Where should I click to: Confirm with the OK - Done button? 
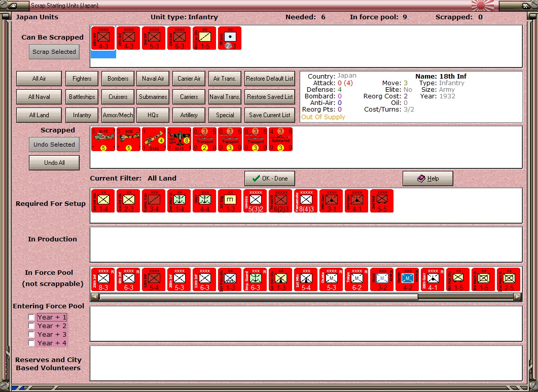click(270, 179)
